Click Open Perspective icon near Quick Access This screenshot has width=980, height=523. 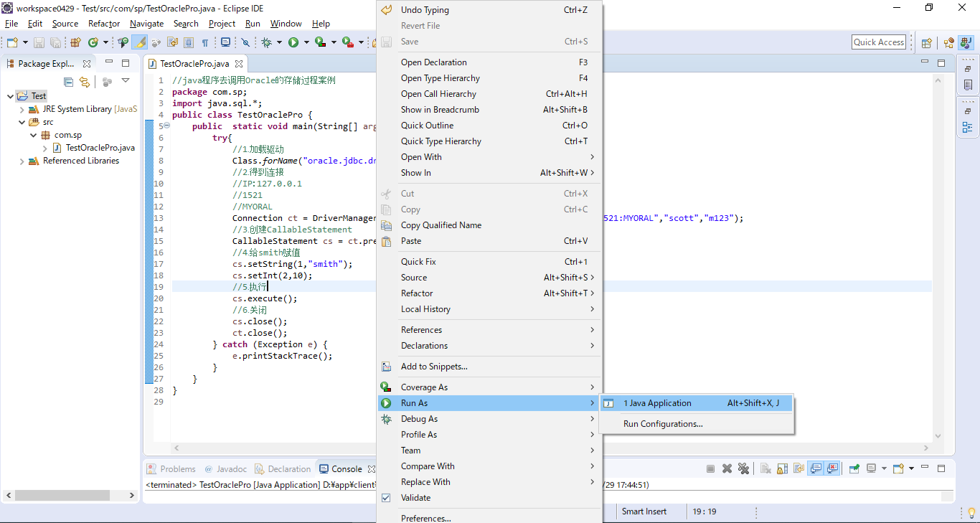tap(927, 42)
